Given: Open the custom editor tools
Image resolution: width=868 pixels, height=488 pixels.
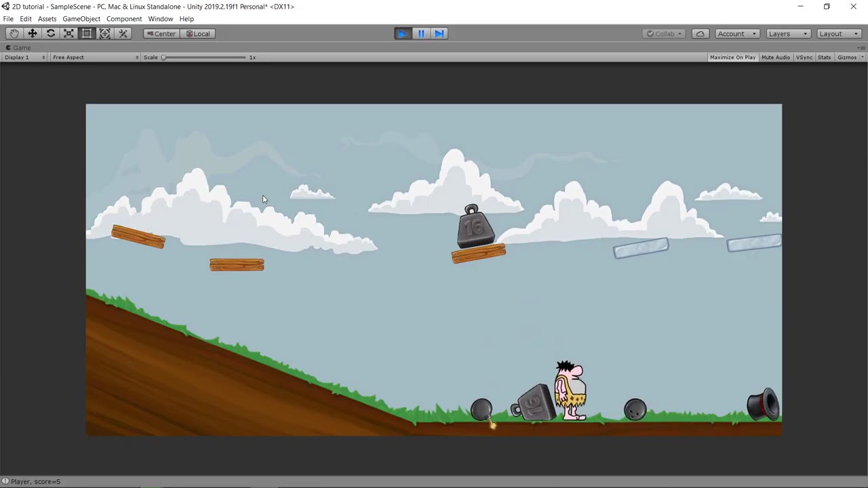Looking at the screenshot, I should pyautogui.click(x=123, y=33).
